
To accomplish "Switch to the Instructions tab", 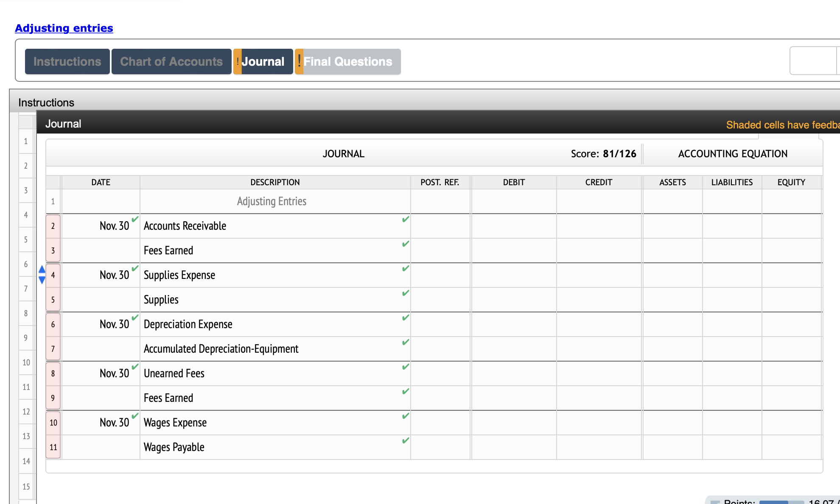I will coord(67,61).
